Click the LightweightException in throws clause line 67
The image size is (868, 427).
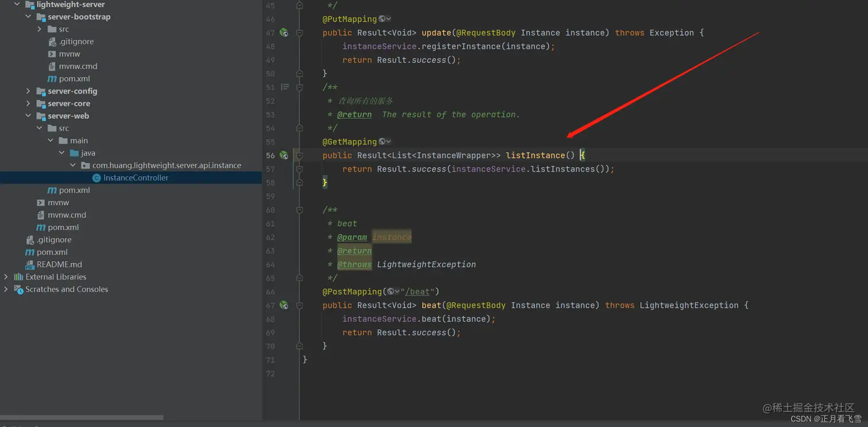click(689, 305)
